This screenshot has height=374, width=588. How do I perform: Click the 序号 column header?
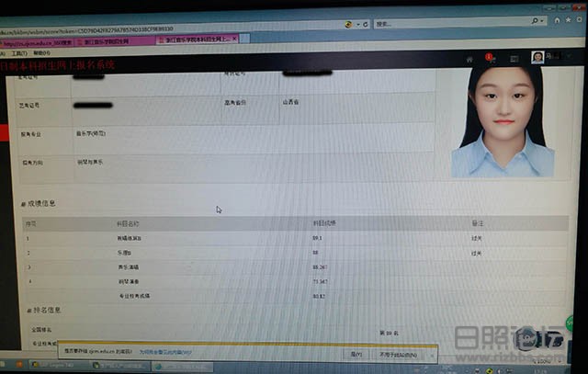pyautogui.click(x=30, y=224)
